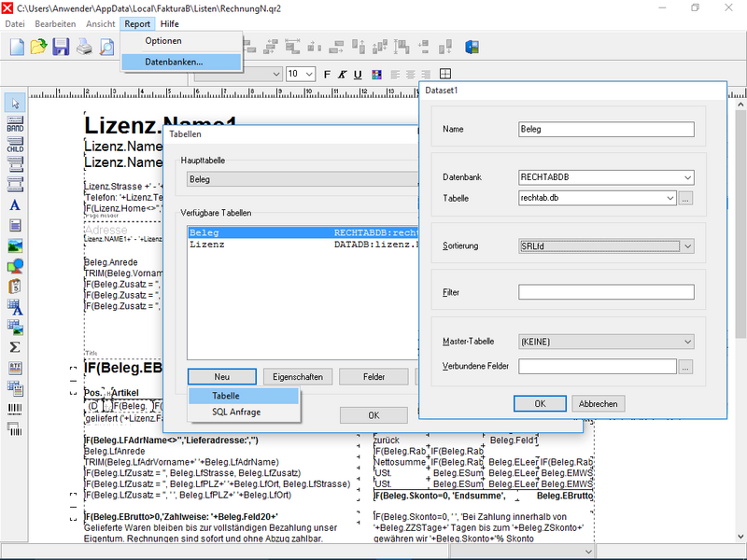Expand the Master-Tabelle (KEINE) dropdown
This screenshot has height=560, width=747.
coord(687,342)
